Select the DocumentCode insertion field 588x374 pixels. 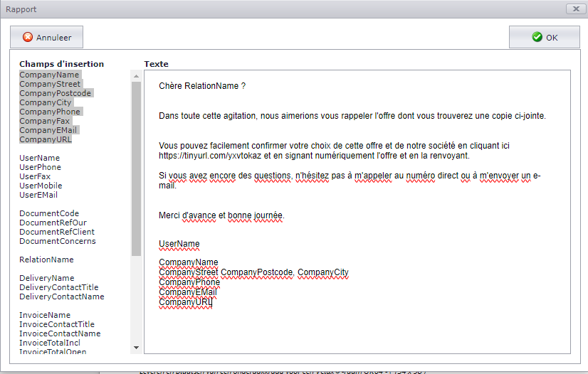click(x=49, y=213)
